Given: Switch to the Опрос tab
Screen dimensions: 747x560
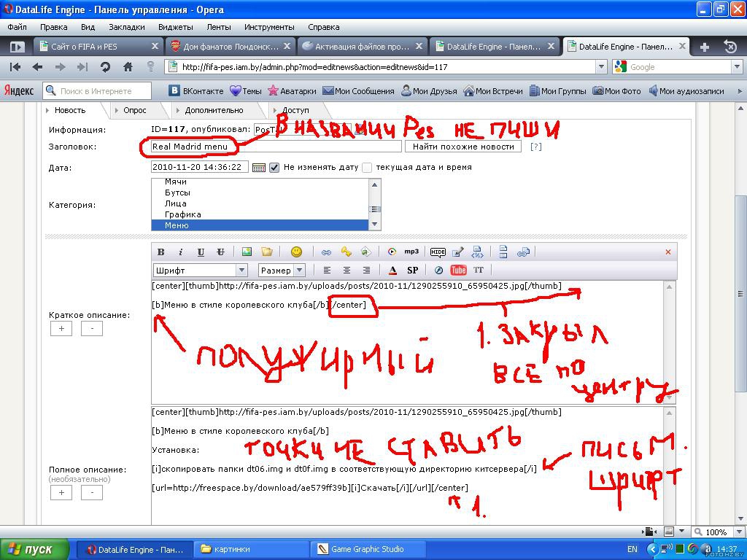Looking at the screenshot, I should (x=135, y=110).
